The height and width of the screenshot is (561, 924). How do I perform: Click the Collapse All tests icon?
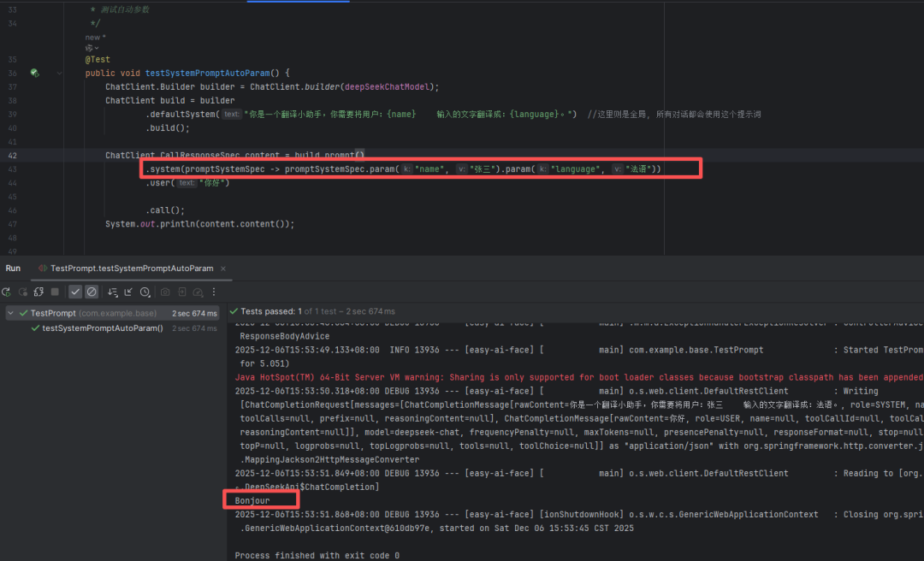tap(128, 292)
